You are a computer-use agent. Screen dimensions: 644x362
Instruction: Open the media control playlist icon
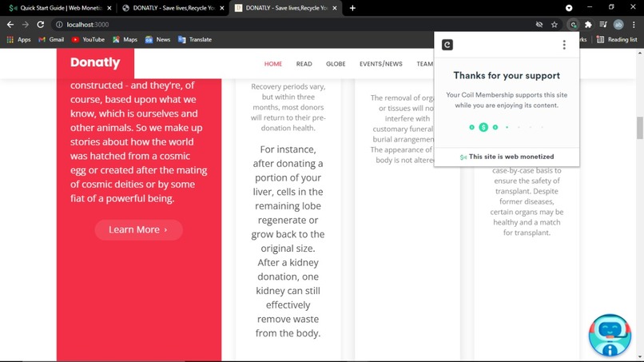click(x=603, y=25)
